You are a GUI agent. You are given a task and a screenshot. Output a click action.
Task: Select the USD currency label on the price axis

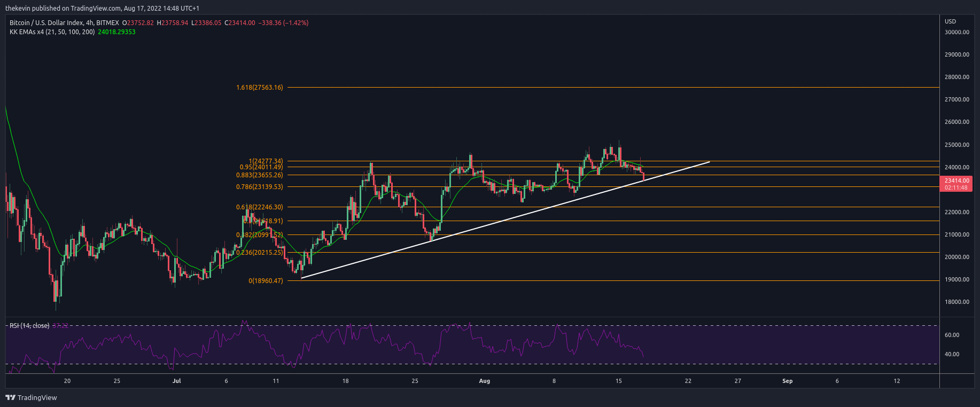(x=950, y=21)
